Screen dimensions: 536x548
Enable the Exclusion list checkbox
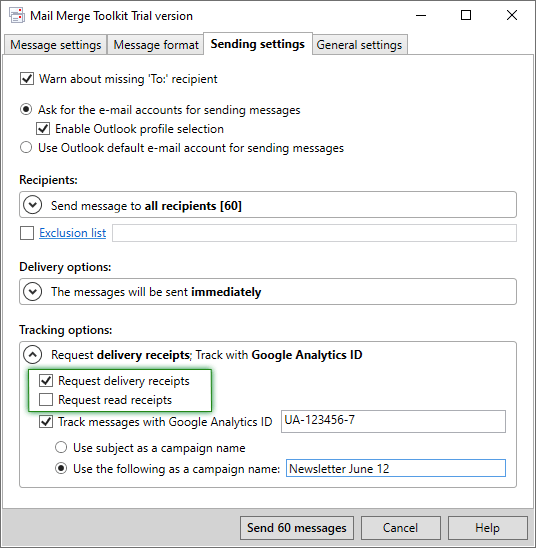coord(27,233)
